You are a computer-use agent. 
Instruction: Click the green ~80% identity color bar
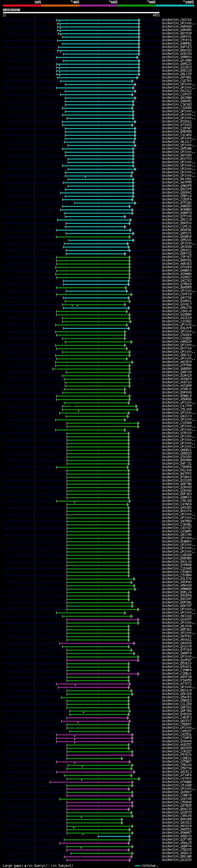point(137,6)
